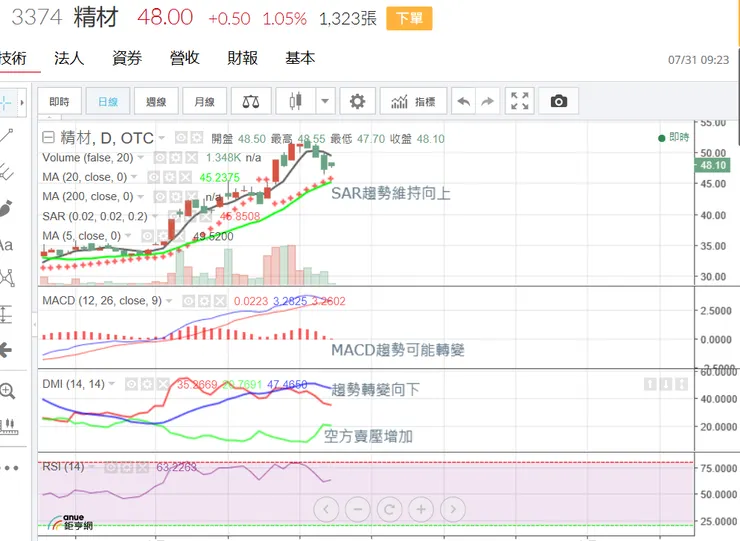The image size is (740, 541).
Task: Open more drawing tools ellipsis
Action: point(9,468)
